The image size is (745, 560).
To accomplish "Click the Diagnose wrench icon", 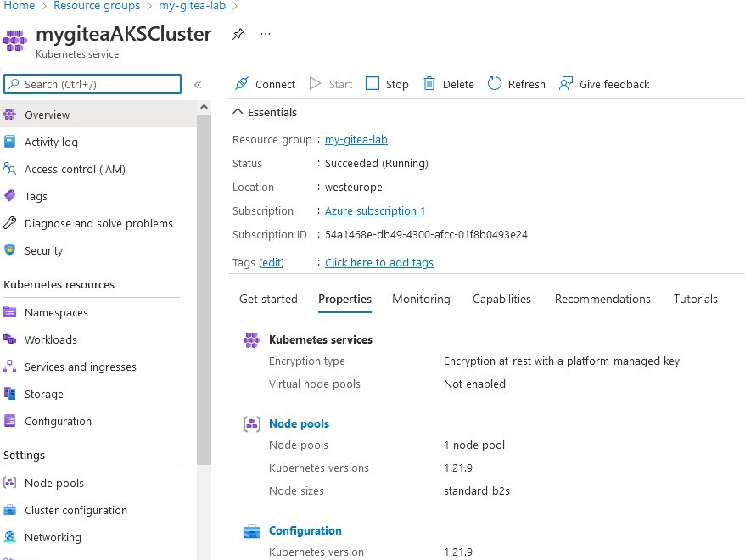I will click(9, 223).
